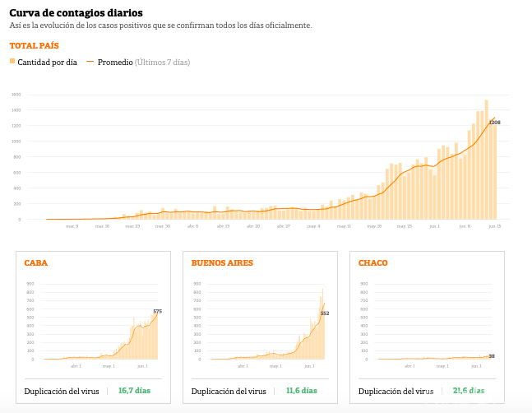The image size is (532, 413).
Task: Select the CHACO chart card title
Action: [x=372, y=263]
